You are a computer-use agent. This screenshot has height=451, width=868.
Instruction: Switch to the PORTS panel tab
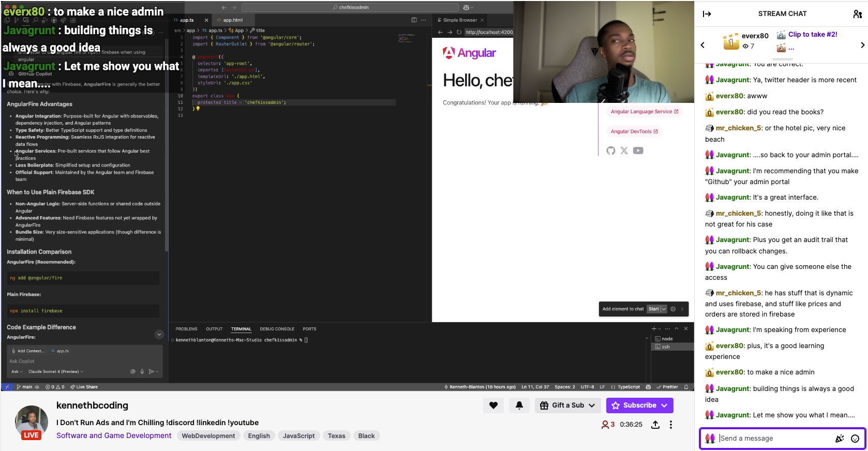pyautogui.click(x=309, y=329)
